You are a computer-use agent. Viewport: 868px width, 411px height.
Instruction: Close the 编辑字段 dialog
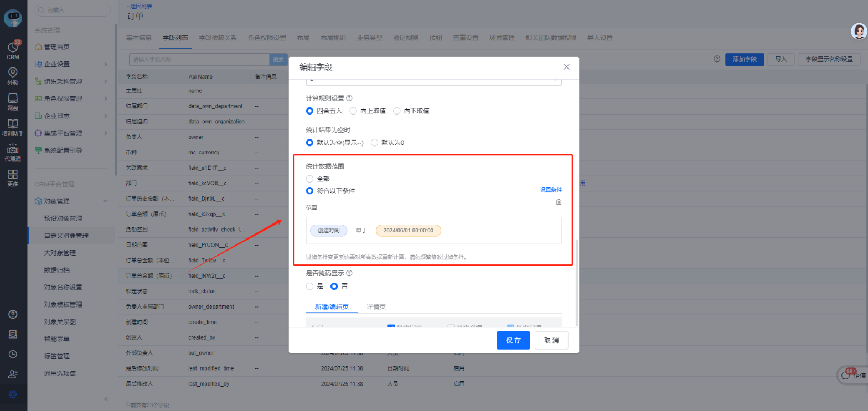point(566,67)
